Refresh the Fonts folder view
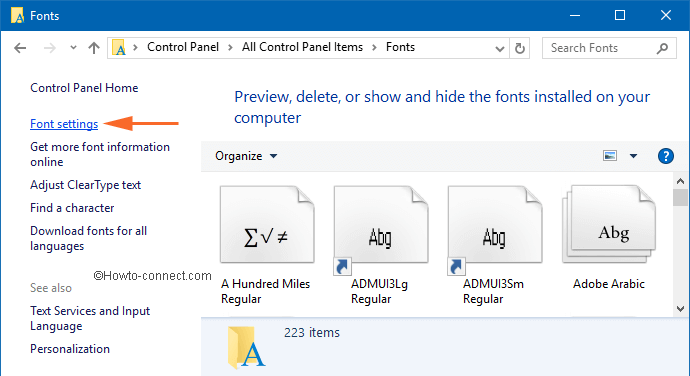This screenshot has height=376, width=690. [x=520, y=48]
